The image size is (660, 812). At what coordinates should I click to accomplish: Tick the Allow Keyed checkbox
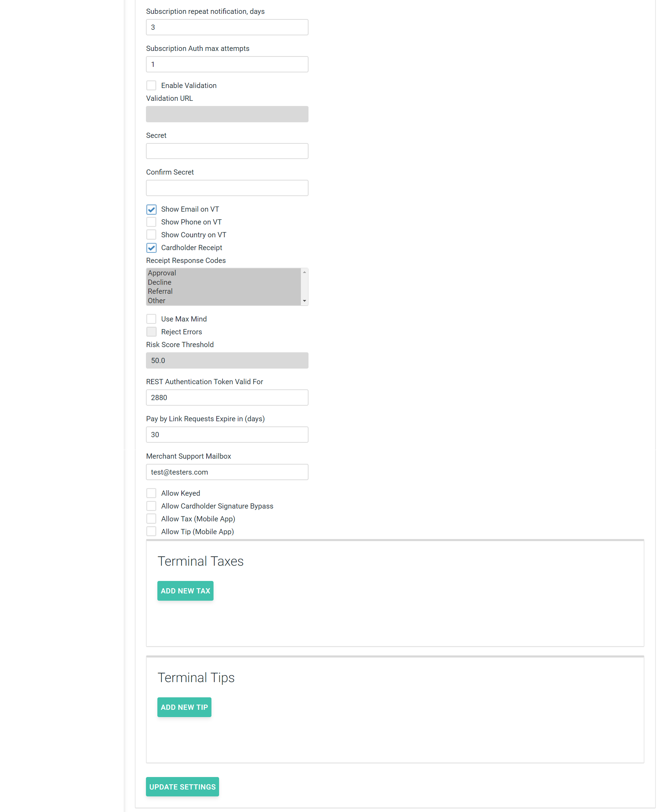click(151, 493)
